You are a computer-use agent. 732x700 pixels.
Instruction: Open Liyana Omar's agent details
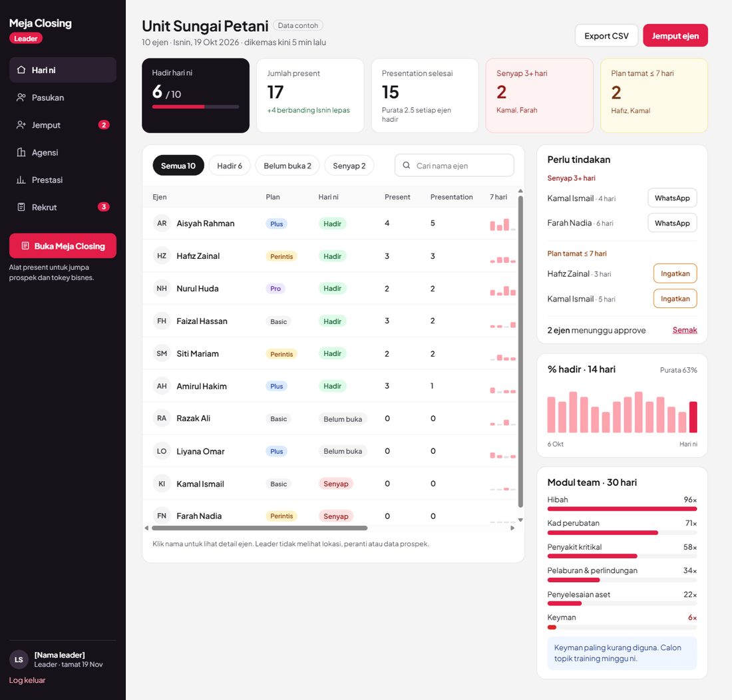(x=200, y=451)
